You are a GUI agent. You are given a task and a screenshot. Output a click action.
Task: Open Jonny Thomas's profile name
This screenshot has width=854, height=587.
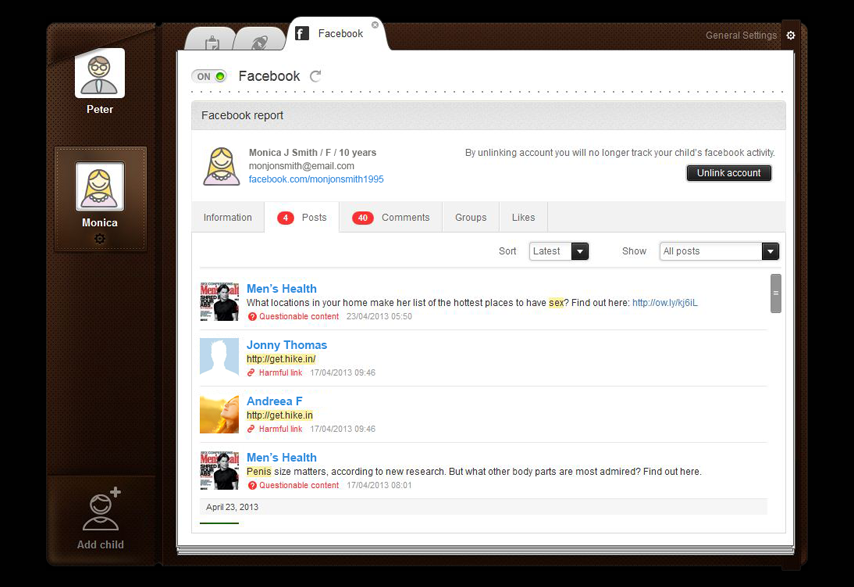286,345
